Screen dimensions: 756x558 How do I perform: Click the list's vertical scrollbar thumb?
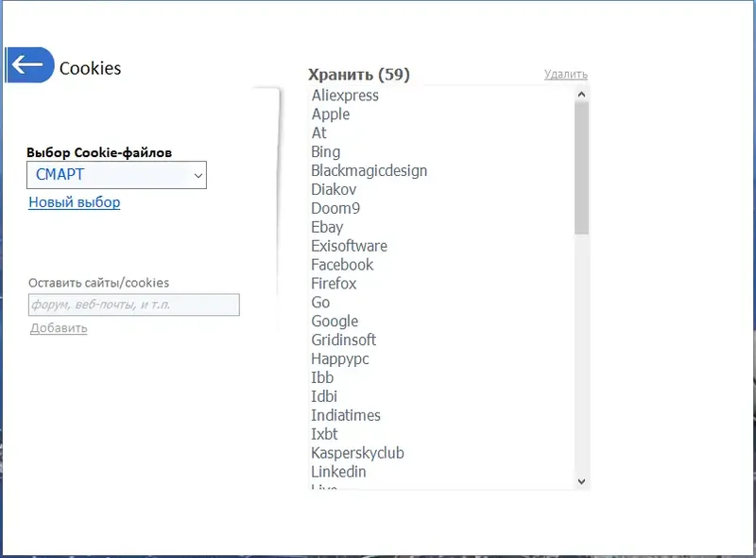581,168
